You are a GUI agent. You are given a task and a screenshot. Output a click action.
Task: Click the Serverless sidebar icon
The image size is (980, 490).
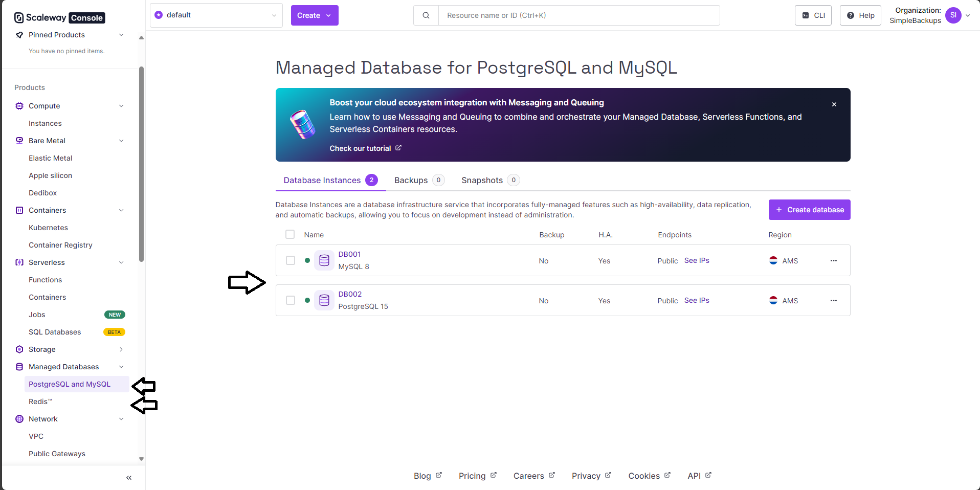tap(19, 262)
